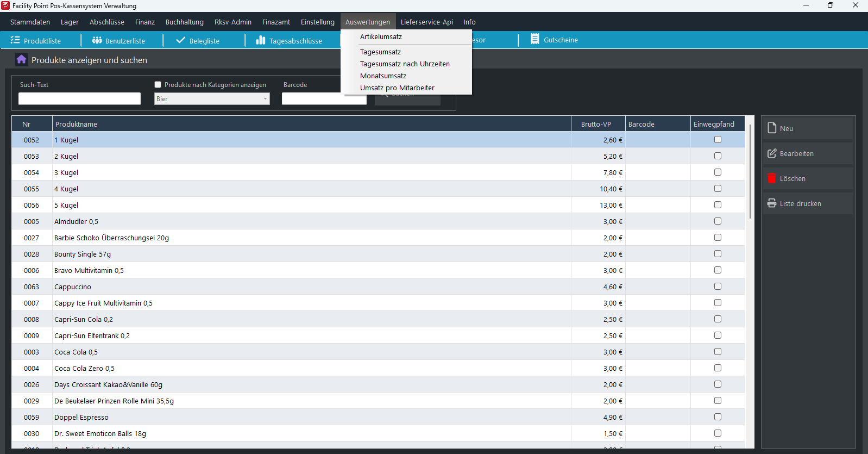
Task: Open the Stammdaten menu
Action: pos(30,22)
